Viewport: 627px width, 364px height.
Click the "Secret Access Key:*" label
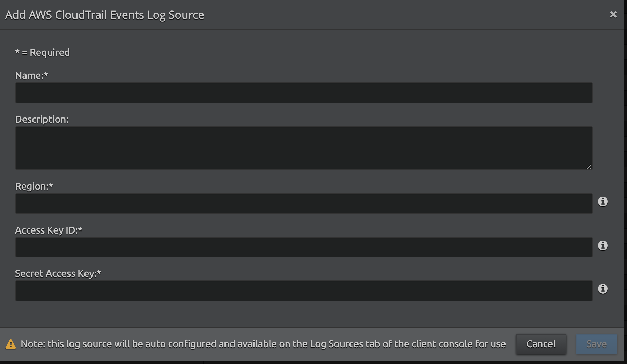(x=58, y=273)
